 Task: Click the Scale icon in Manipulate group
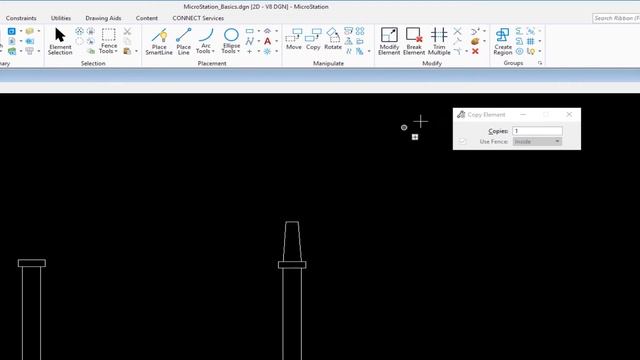tap(348, 31)
